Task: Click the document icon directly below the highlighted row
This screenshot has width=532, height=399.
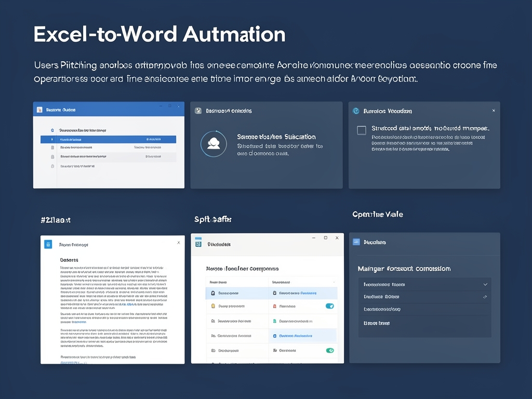Action: coord(52,148)
